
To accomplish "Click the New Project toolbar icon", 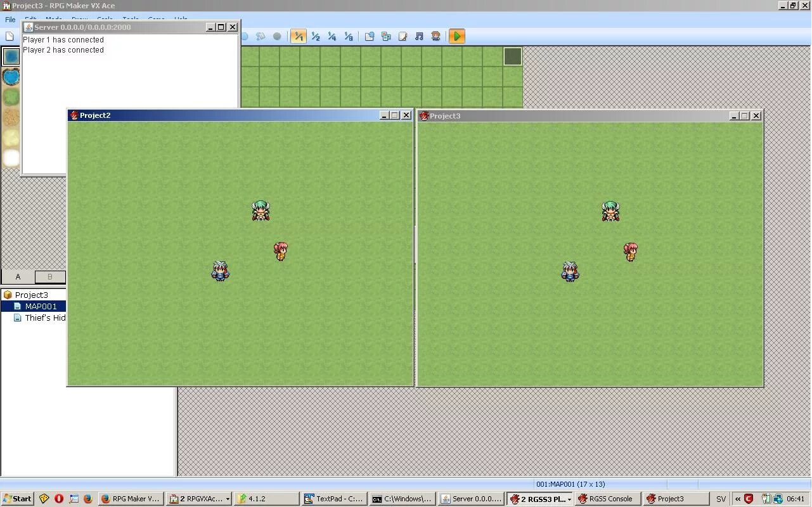I will click(x=10, y=36).
